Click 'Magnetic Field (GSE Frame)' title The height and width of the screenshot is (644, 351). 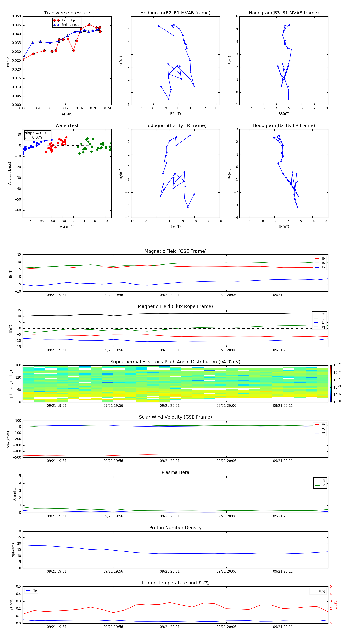tap(175, 251)
